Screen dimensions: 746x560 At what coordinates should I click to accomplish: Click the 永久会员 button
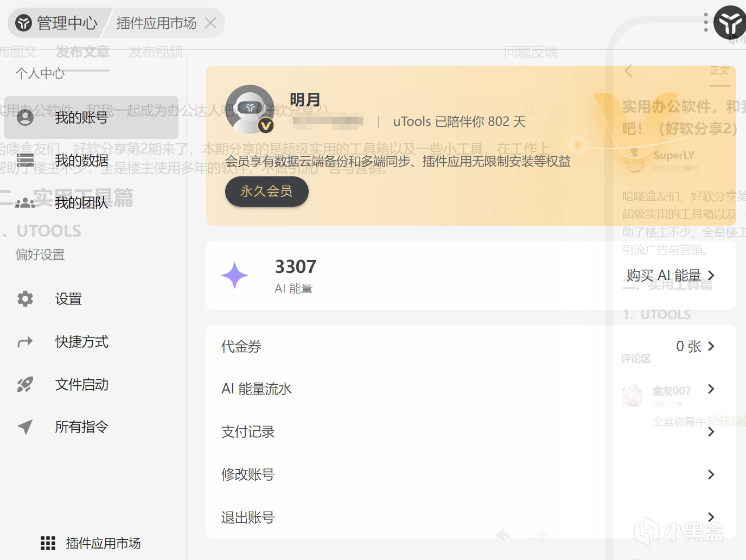click(266, 192)
